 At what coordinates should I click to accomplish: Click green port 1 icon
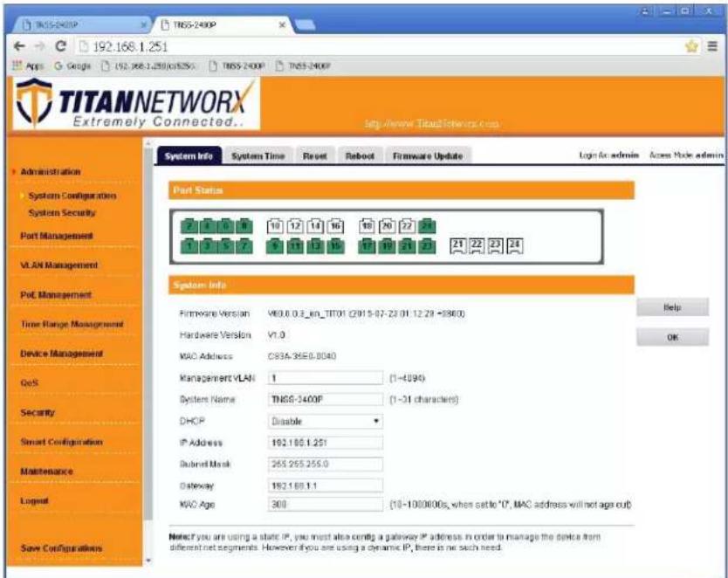point(189,245)
